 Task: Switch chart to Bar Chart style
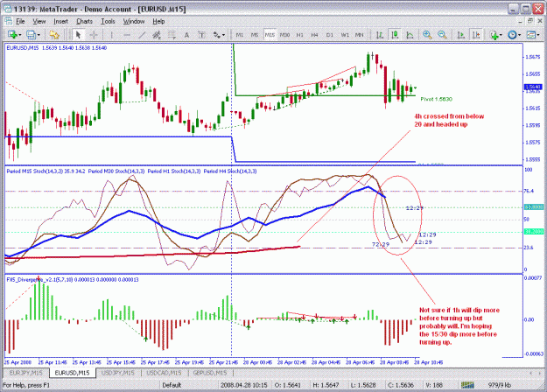point(380,35)
